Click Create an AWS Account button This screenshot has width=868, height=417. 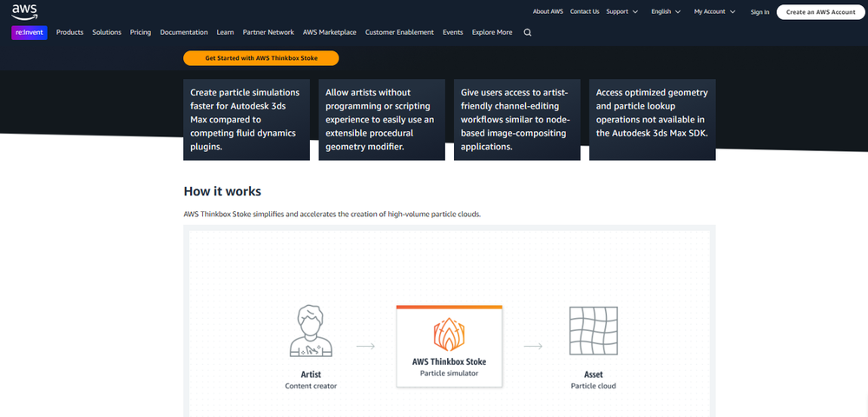pos(821,12)
